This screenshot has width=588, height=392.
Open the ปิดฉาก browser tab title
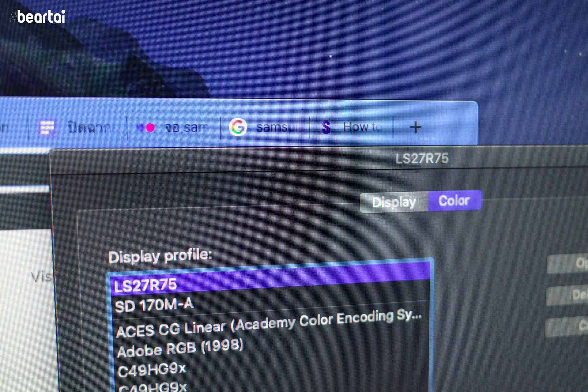click(x=89, y=127)
